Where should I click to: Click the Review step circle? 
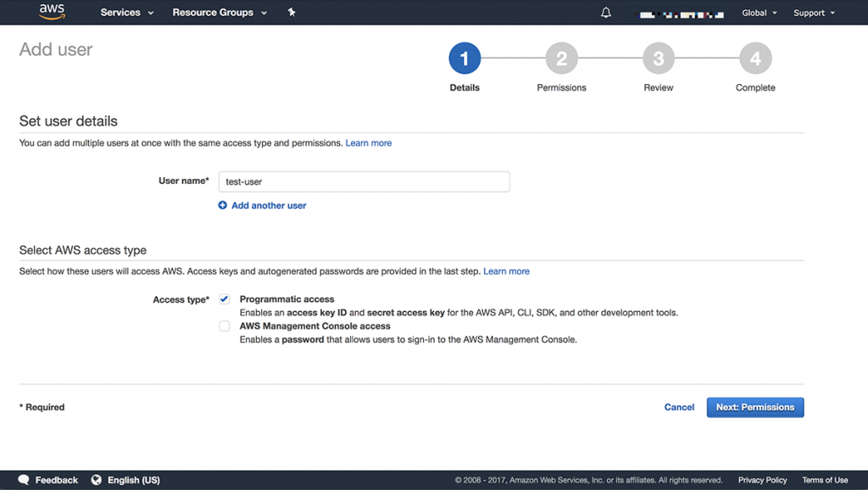point(658,57)
